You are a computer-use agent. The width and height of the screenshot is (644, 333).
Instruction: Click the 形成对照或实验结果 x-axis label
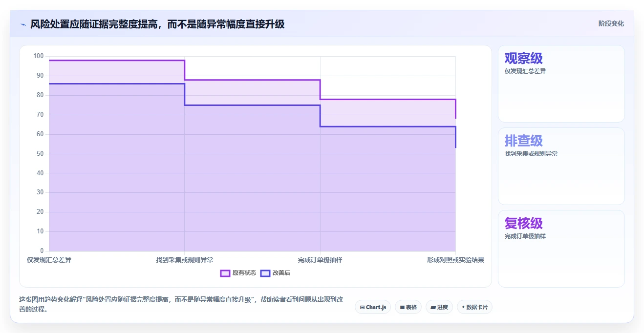pos(455,260)
